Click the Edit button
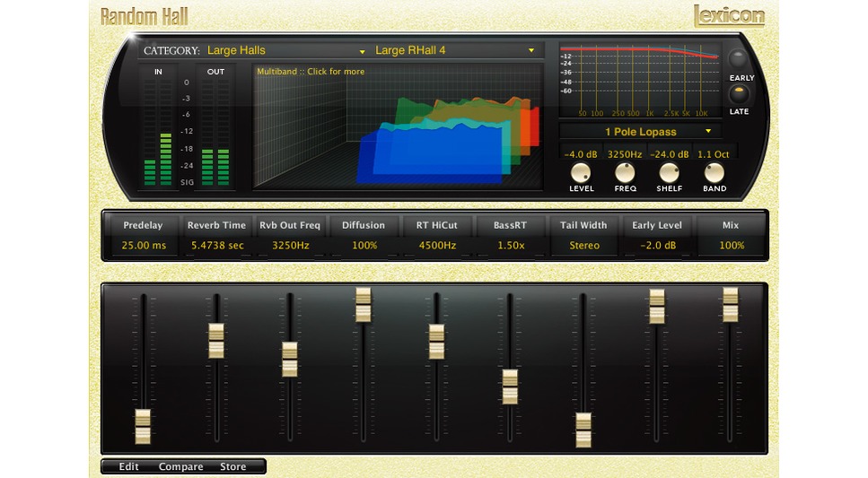This screenshot has width=868, height=478. pos(128,466)
